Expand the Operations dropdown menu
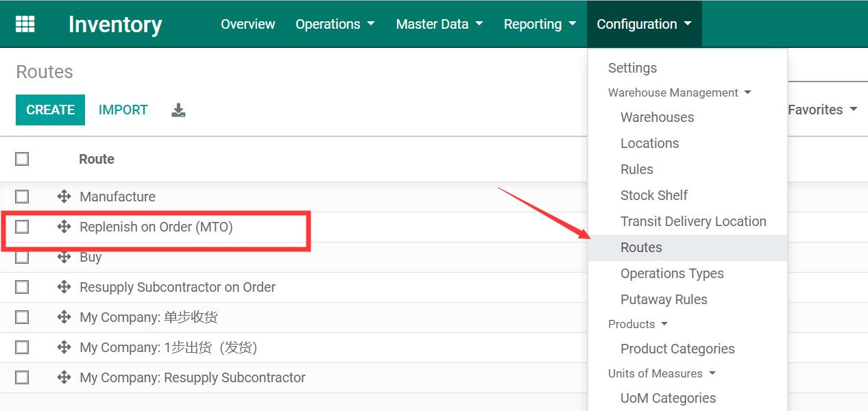Viewport: 868px width, 411px height. pos(335,24)
